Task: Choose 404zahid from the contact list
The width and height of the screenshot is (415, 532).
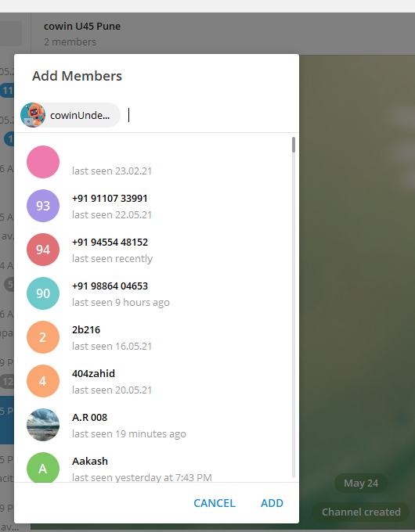Action: [157, 381]
